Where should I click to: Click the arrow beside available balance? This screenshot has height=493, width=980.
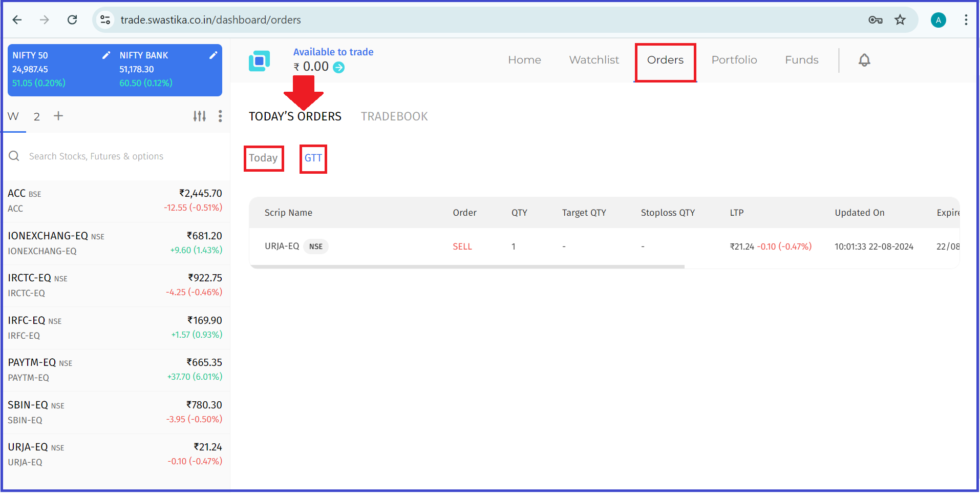(x=339, y=67)
